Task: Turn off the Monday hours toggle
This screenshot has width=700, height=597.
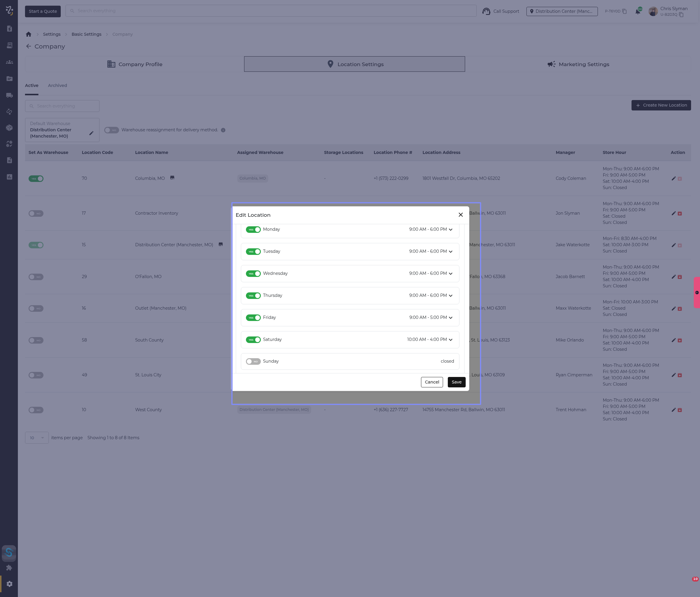Action: point(253,229)
